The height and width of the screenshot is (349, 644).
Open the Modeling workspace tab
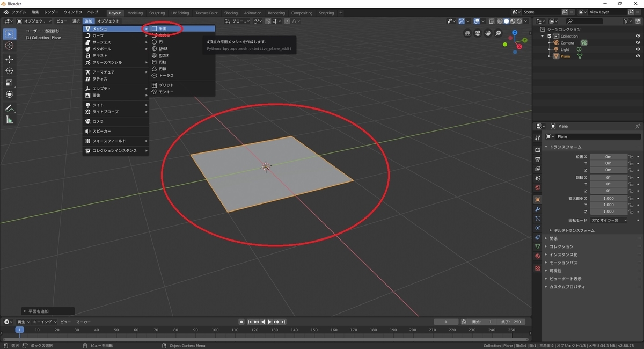[135, 13]
